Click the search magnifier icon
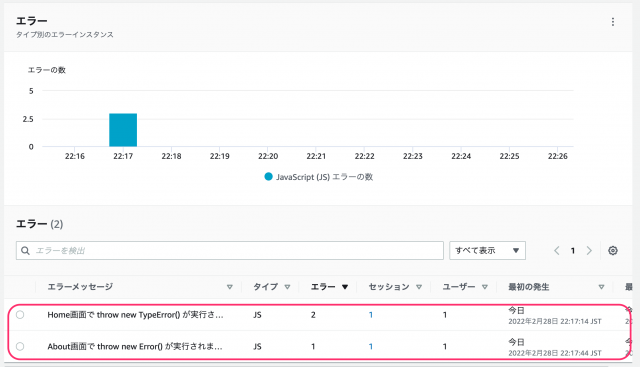This screenshot has width=640, height=367. 25,251
